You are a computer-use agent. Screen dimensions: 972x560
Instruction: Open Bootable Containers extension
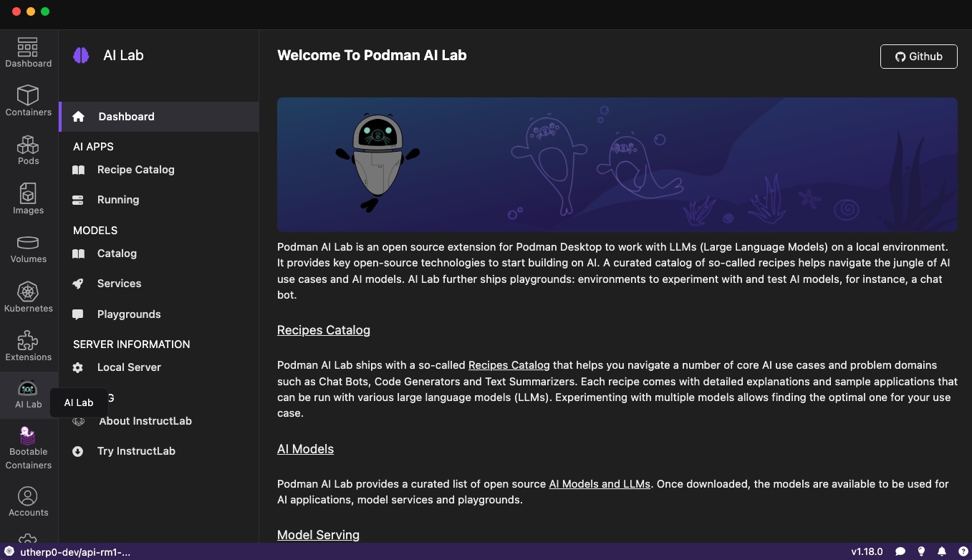click(29, 448)
